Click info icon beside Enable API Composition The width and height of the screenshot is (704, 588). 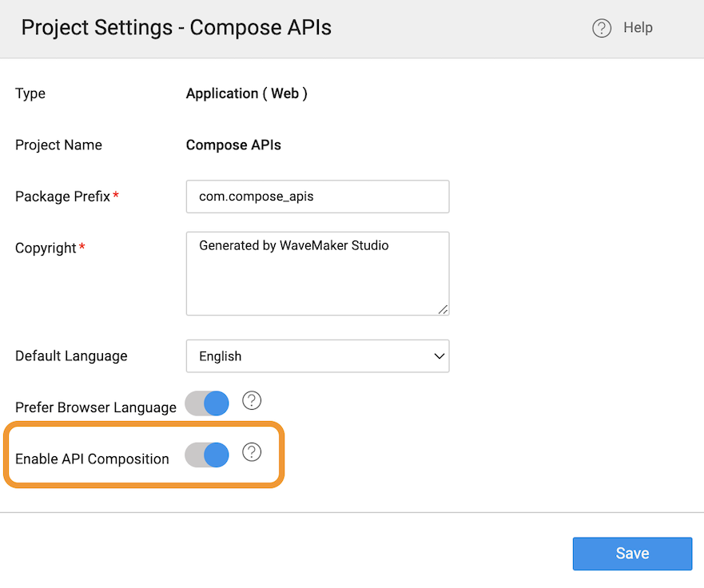(252, 452)
